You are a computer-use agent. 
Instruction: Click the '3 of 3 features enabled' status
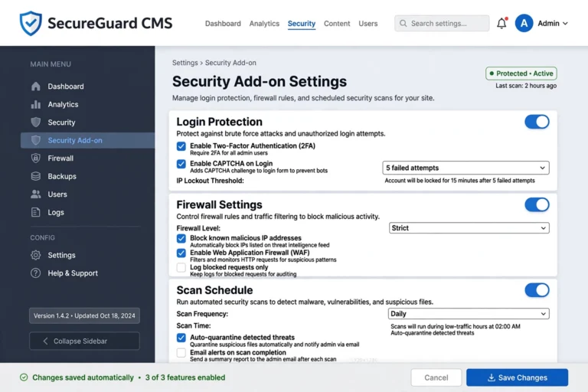coord(185,377)
